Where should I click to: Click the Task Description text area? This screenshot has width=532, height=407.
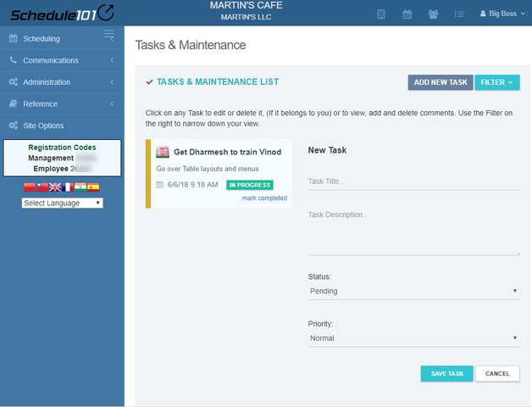coord(413,231)
